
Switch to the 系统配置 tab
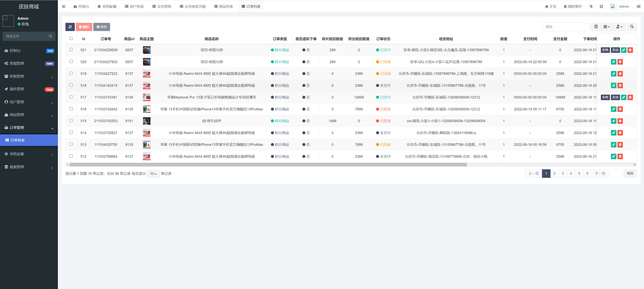coord(107,6)
